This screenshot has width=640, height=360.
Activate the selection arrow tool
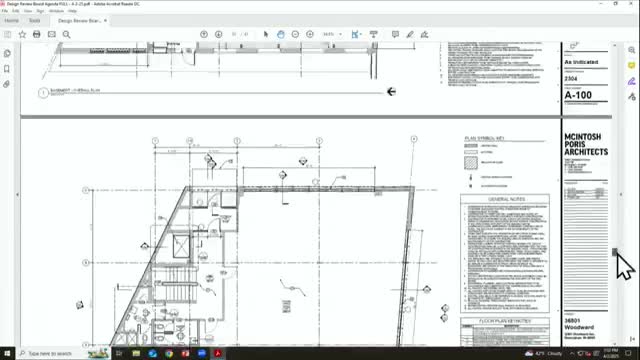tap(266, 34)
